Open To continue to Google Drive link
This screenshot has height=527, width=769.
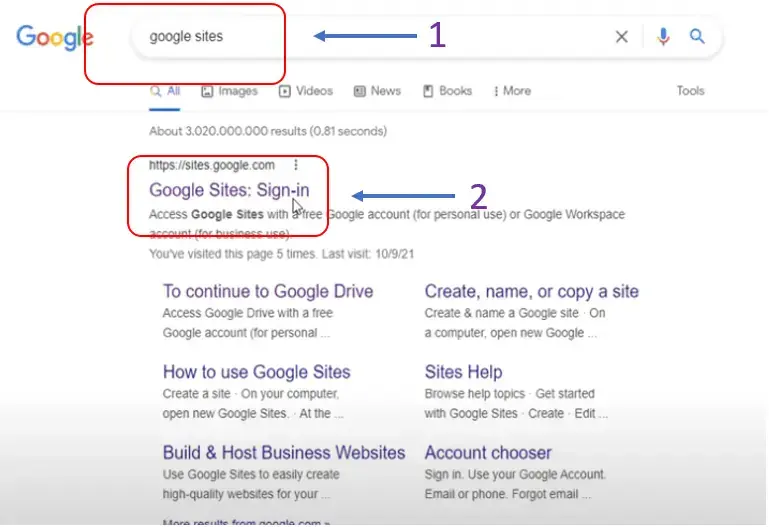[268, 291]
